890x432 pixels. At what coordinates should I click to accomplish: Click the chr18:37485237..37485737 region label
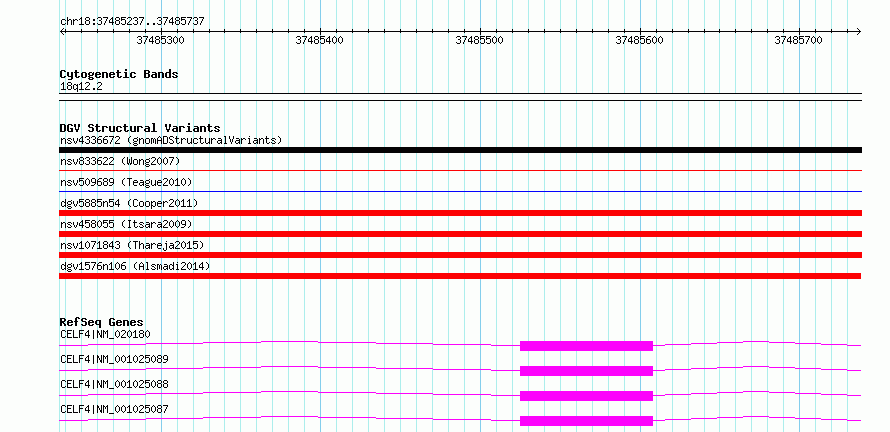coord(132,22)
